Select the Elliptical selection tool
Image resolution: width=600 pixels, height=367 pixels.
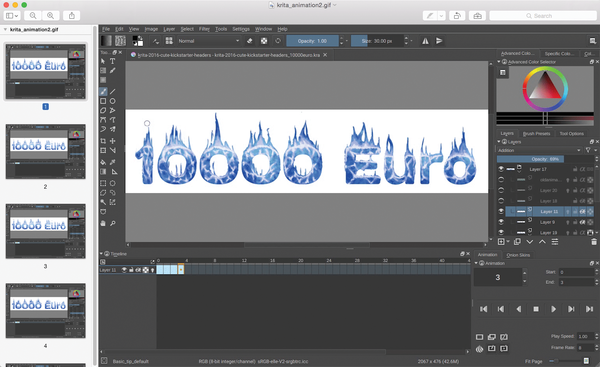pyautogui.click(x=112, y=183)
